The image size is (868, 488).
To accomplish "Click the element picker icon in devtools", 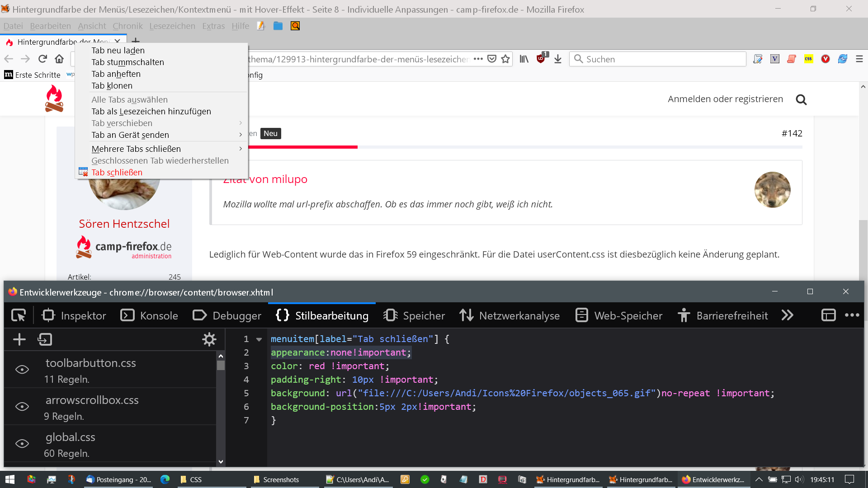I will click(x=19, y=315).
